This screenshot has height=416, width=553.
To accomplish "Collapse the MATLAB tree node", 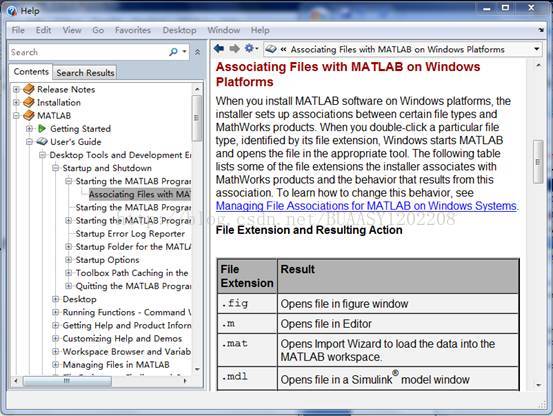I will [x=16, y=115].
